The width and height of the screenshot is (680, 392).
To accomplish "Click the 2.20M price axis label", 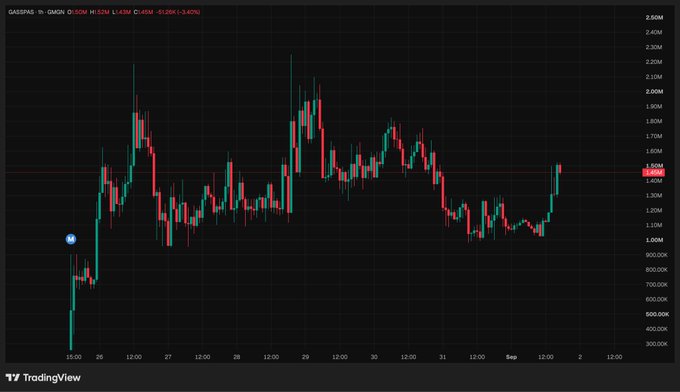I will pyautogui.click(x=654, y=62).
